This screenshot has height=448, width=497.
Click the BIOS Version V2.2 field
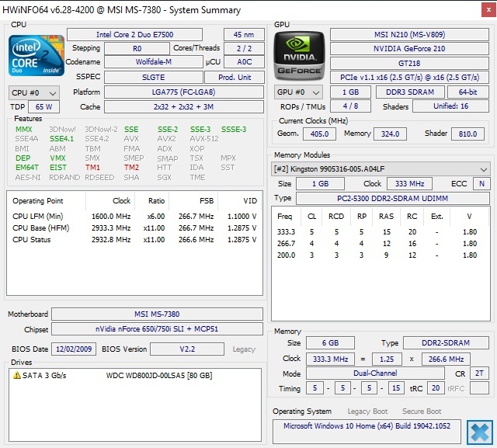click(187, 349)
